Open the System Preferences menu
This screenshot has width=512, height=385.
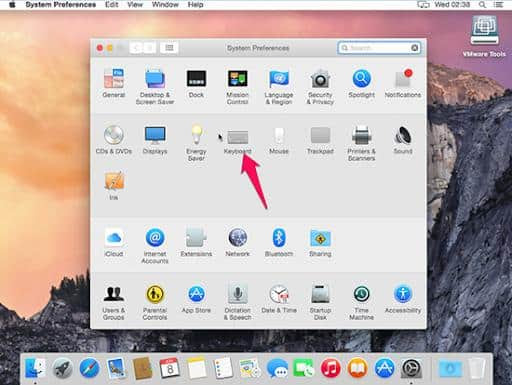tap(61, 5)
